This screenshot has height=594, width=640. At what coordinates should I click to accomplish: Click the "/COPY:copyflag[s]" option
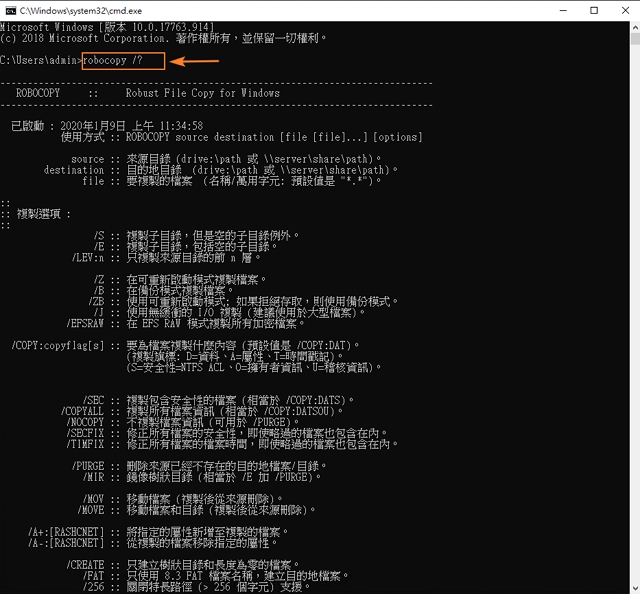coord(58,346)
